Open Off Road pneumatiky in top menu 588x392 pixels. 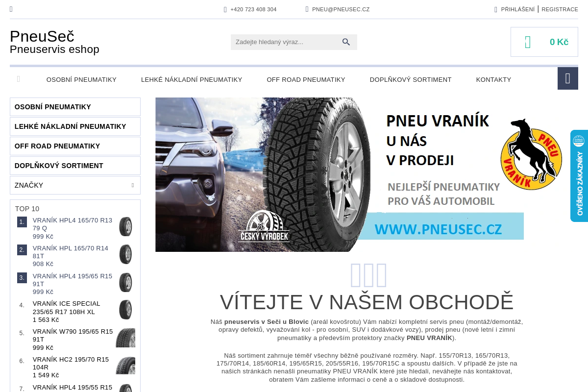click(306, 79)
